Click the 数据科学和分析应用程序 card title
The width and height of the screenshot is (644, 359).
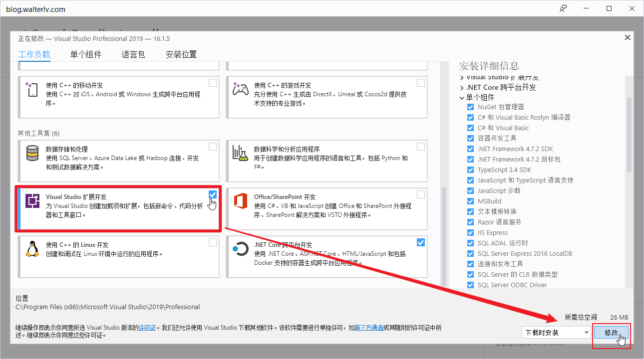[x=287, y=149]
